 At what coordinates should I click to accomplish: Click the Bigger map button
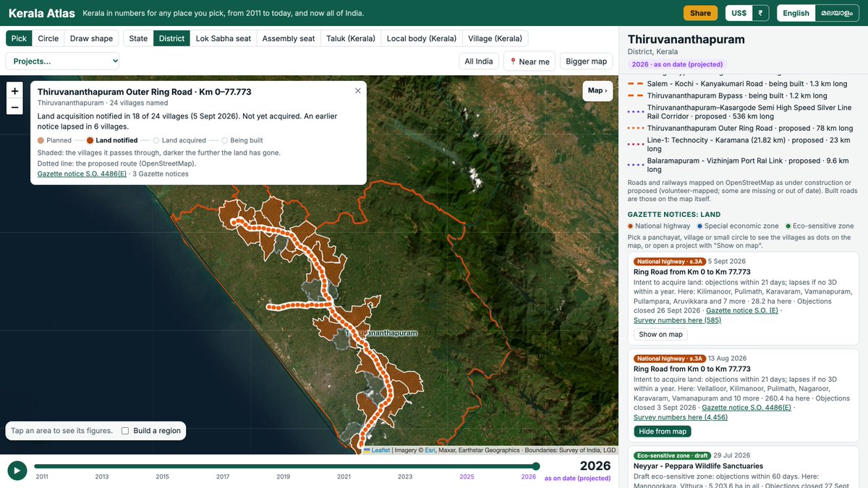pyautogui.click(x=587, y=61)
